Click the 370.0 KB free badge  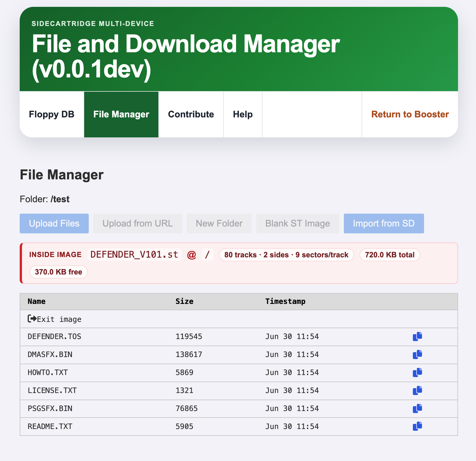[59, 272]
